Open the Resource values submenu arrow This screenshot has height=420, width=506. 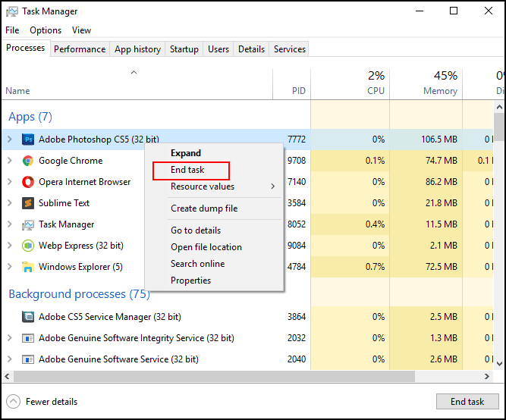click(273, 186)
